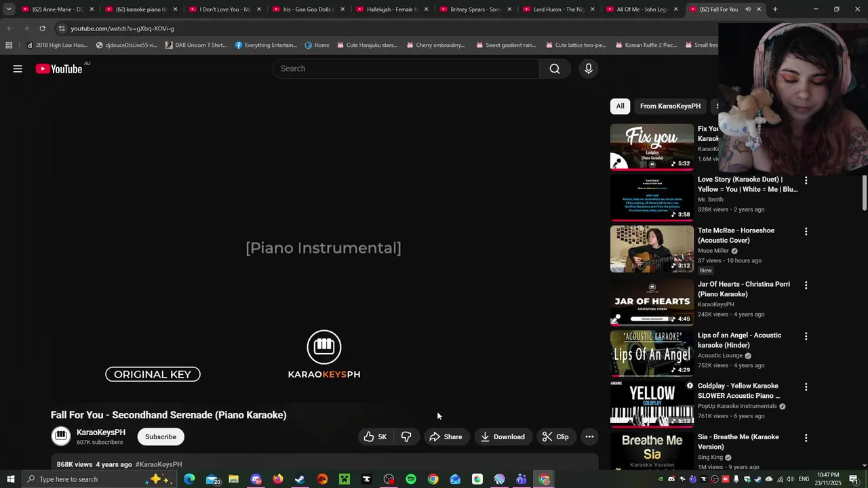
Task: Open the tab search dropdown arrow
Action: 9,9
